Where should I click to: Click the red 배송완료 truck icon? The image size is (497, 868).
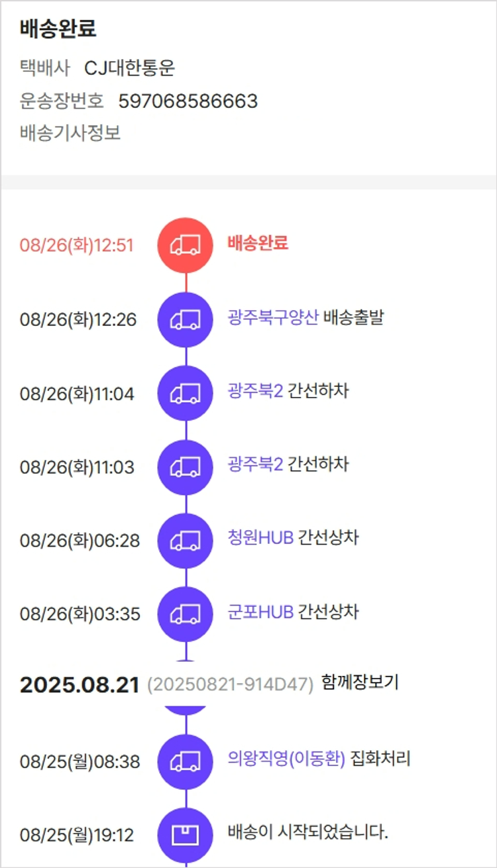click(x=186, y=245)
